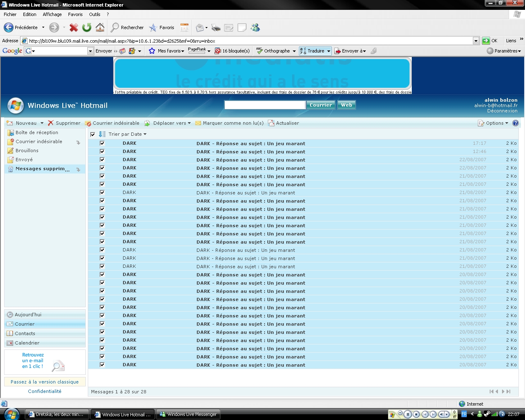Click the sort direction arrow icon
This screenshot has width=525, height=420.
[x=102, y=134]
